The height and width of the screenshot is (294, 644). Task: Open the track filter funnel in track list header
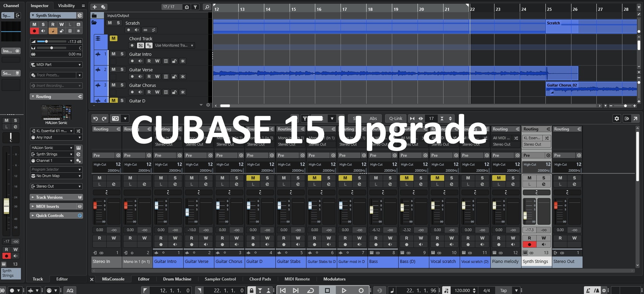coord(195,7)
